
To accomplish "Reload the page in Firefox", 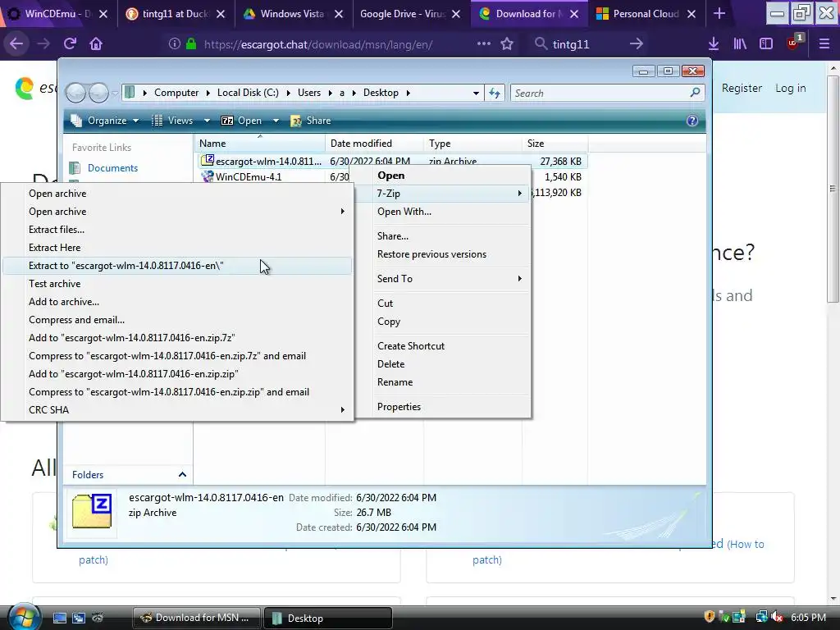I will 70,44.
